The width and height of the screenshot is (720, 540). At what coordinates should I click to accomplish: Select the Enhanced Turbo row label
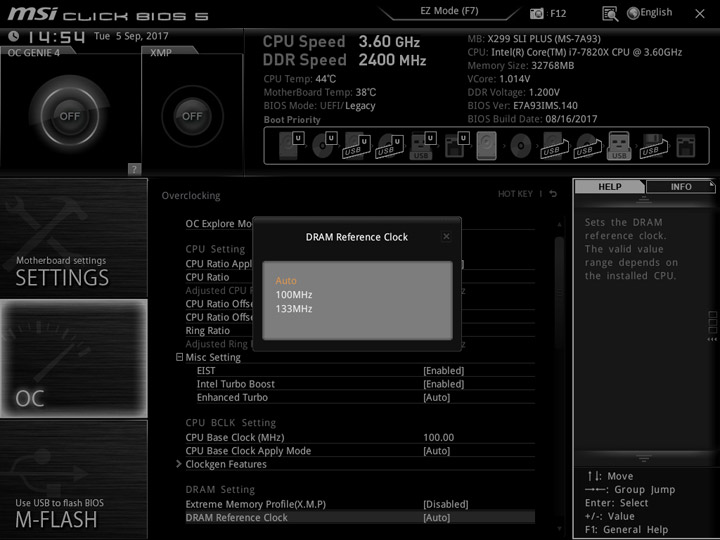click(232, 397)
